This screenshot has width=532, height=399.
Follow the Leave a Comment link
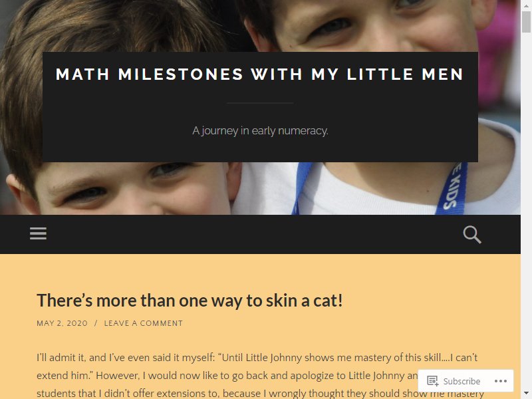click(144, 323)
